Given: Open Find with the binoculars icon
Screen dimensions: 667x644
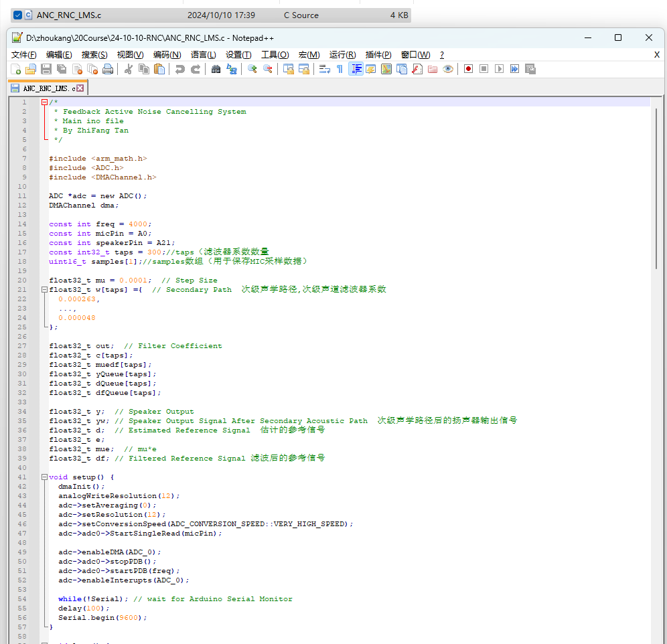Looking at the screenshot, I should [216, 69].
